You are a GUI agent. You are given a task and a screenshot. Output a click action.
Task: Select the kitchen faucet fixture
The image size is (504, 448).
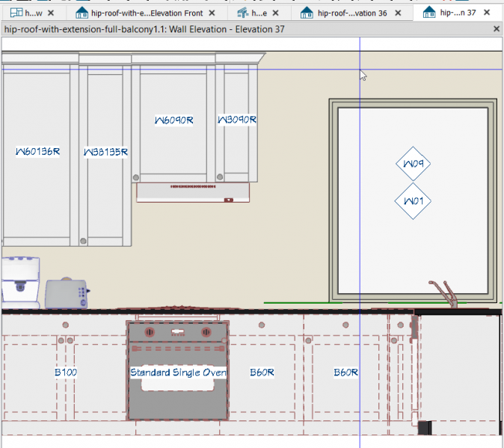445,293
